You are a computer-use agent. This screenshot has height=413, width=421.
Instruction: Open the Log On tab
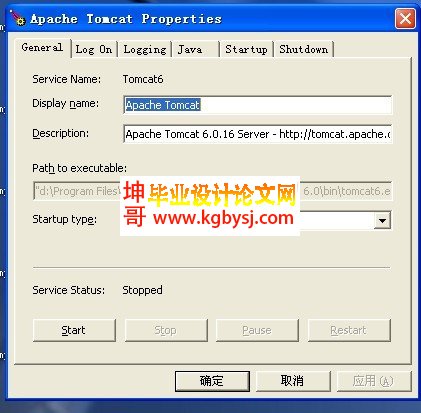click(94, 49)
